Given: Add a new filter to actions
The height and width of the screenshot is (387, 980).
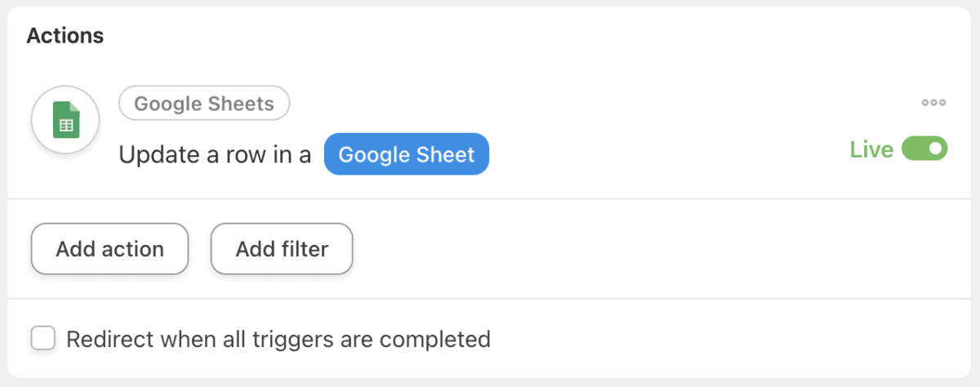Looking at the screenshot, I should click(282, 249).
